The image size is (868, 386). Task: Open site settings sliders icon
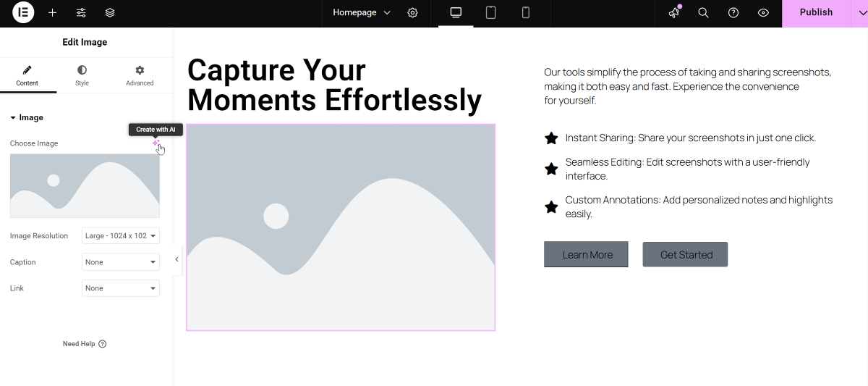[x=81, y=13]
